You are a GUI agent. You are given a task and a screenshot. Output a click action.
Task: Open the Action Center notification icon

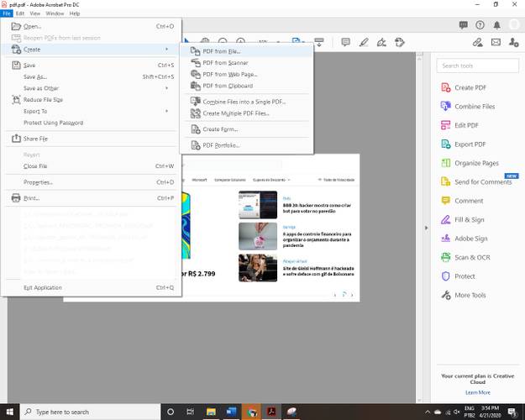tap(512, 412)
